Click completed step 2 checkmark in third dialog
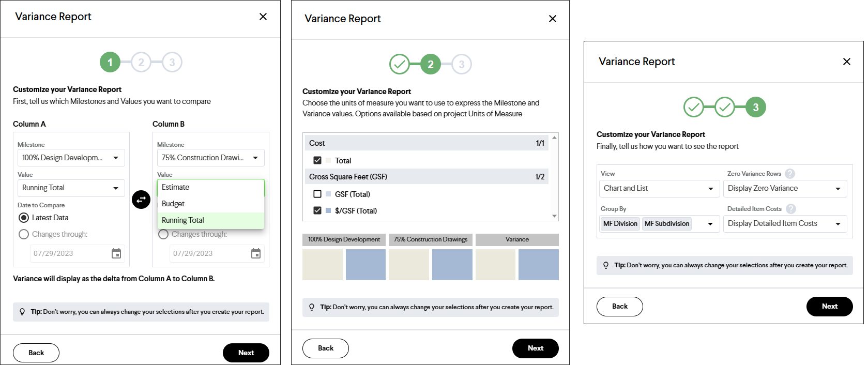The width and height of the screenshot is (868, 365). coord(725,108)
